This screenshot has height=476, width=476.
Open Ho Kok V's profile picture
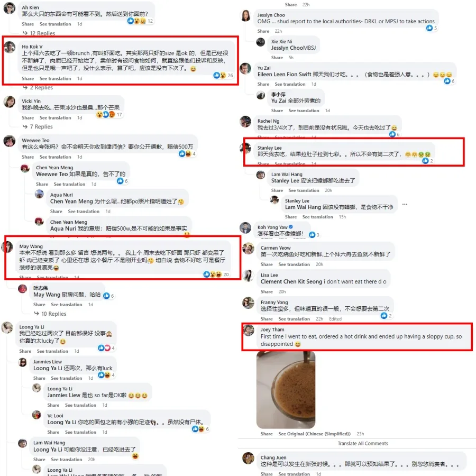pyautogui.click(x=10, y=47)
